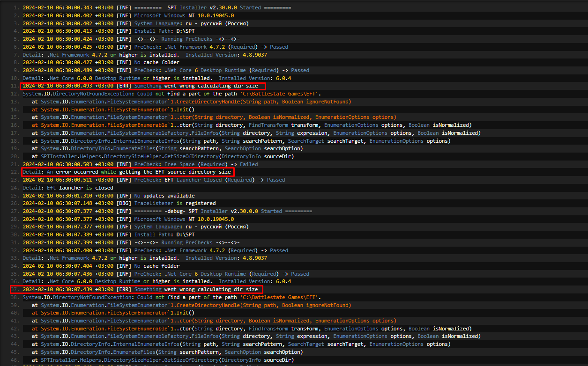588x366 pixels.
Task: Select line 38 'System.IO.DirectoryNotFoundException' message
Action: [x=171, y=297]
